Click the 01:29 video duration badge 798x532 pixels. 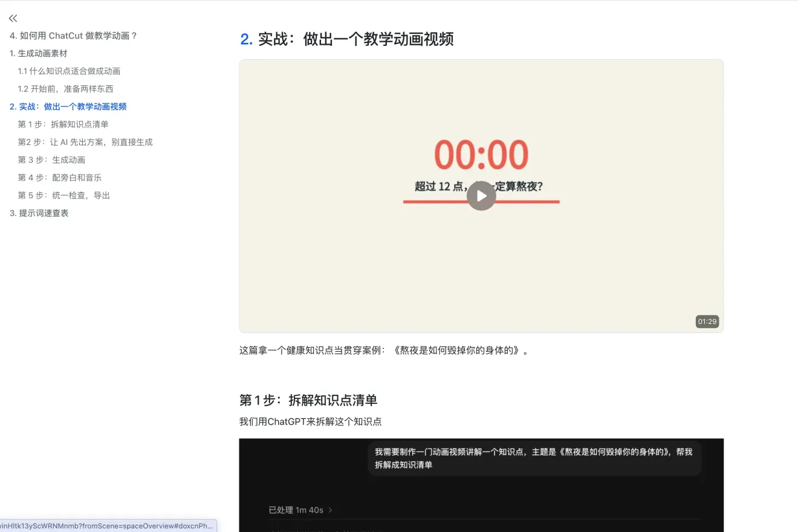point(707,322)
